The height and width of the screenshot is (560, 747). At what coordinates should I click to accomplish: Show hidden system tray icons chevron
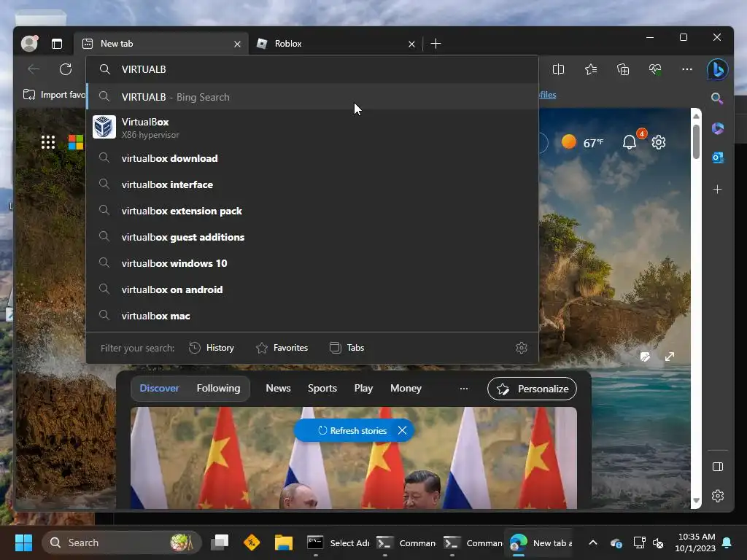tap(593, 542)
